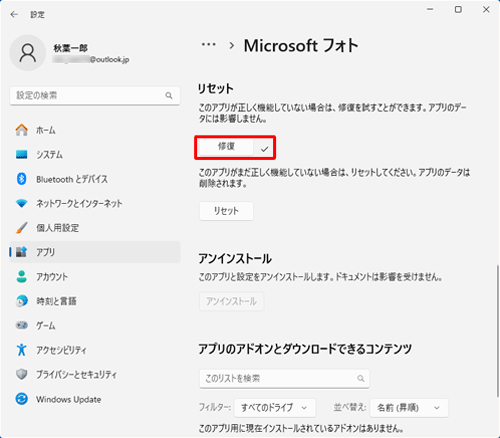Click the ホーム house icon
This screenshot has width=500, height=438.
22,130
